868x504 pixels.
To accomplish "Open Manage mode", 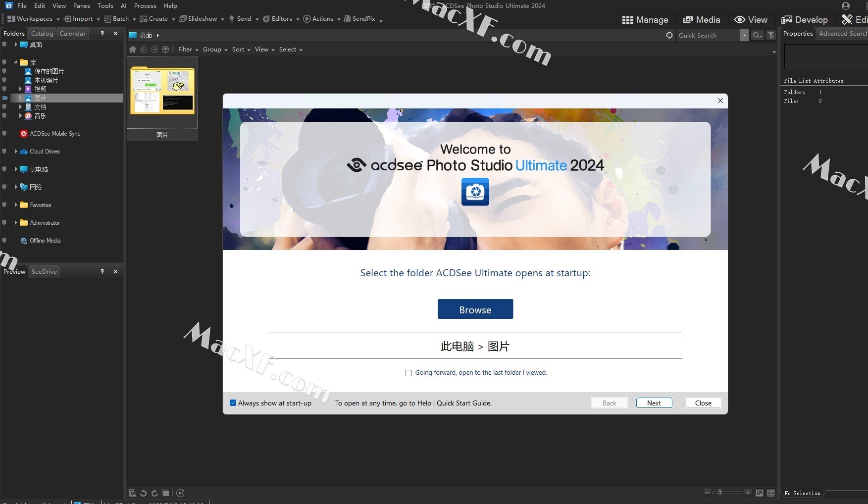I will coord(645,20).
